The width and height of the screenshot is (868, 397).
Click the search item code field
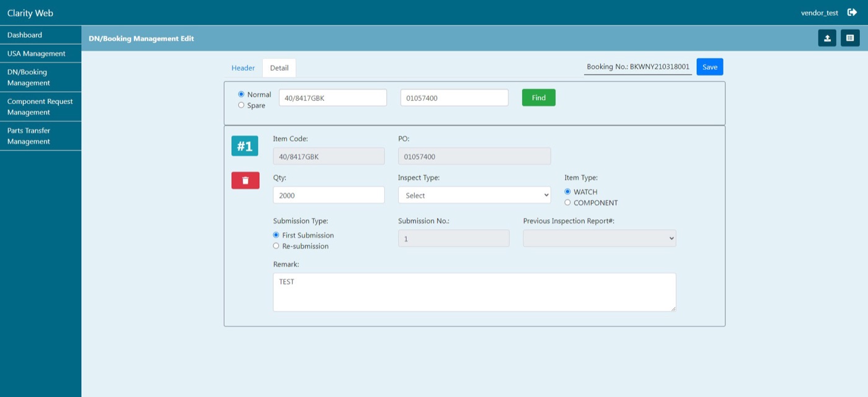333,98
